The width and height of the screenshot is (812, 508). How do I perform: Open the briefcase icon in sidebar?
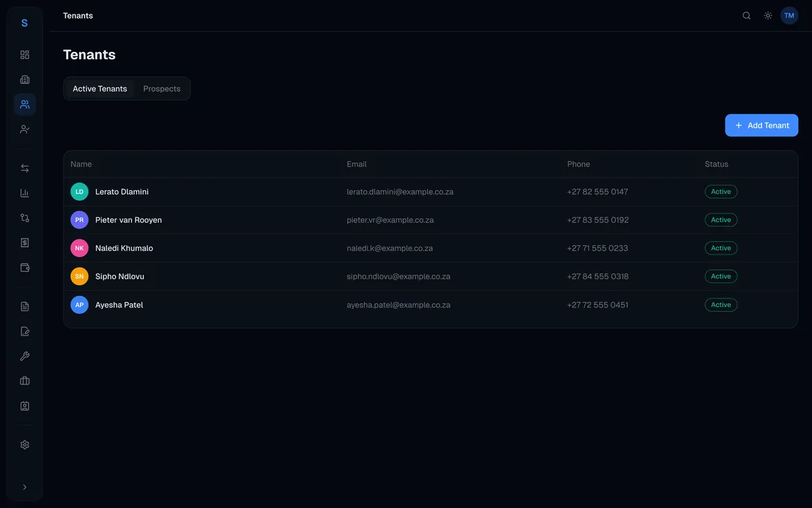coord(24,381)
